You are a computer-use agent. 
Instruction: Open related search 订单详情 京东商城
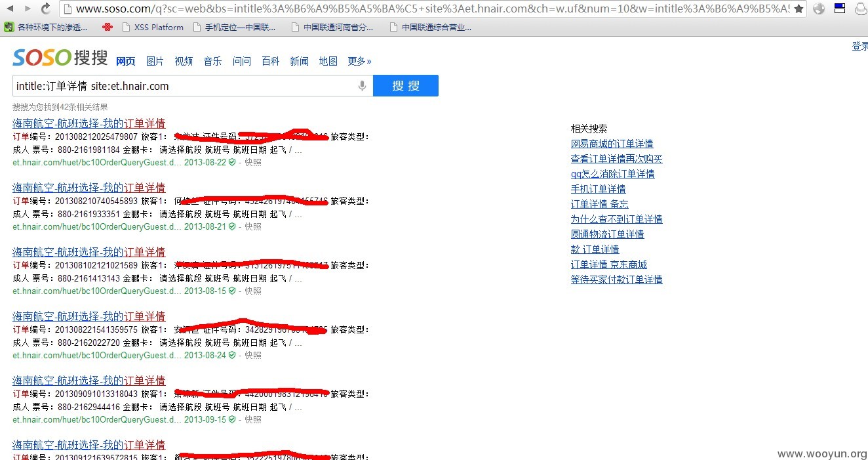coord(608,264)
